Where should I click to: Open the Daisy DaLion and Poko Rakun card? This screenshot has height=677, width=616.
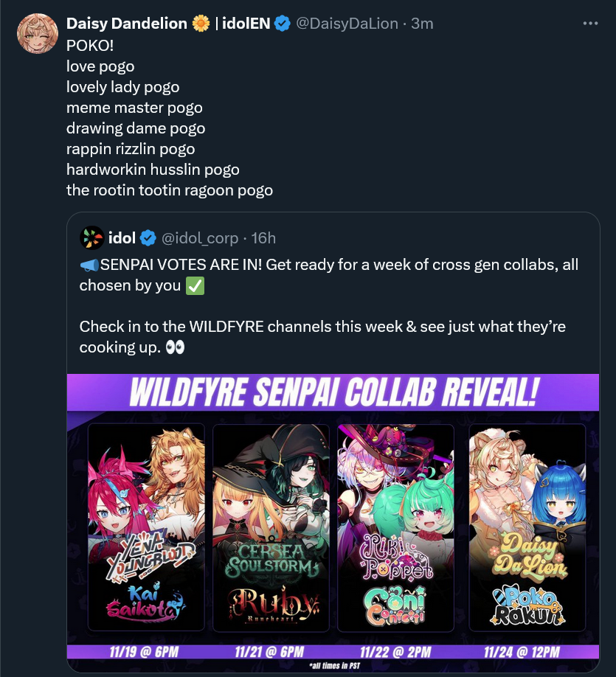pos(527,527)
